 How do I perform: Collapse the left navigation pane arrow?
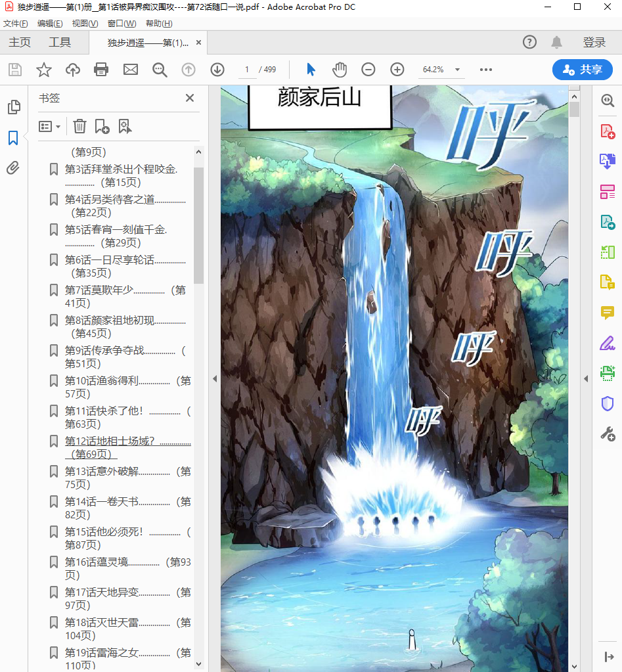(215, 379)
